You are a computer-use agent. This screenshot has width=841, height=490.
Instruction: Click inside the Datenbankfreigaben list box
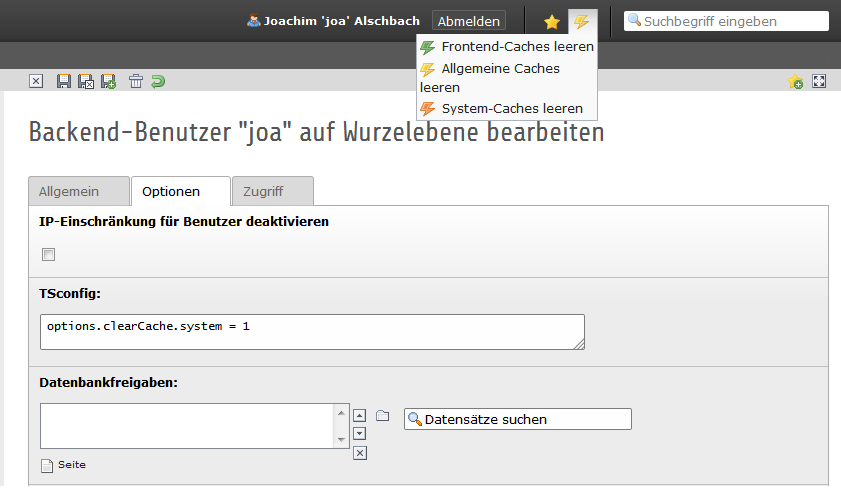187,426
